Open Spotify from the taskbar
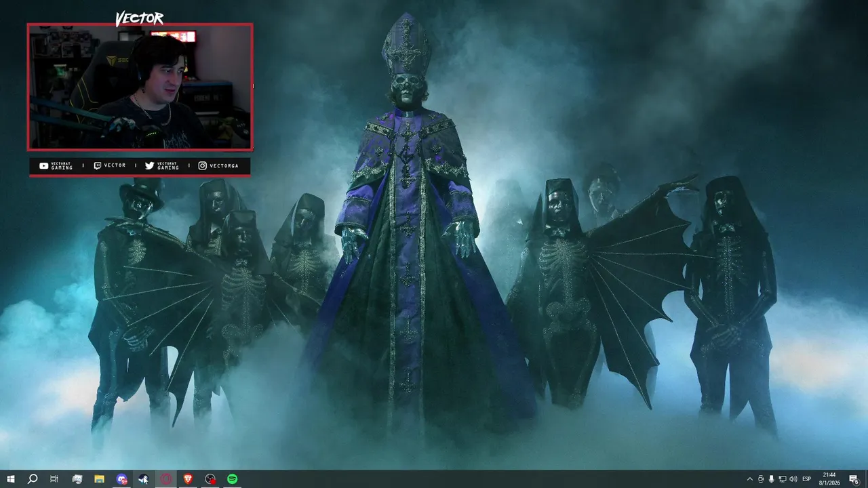The image size is (868, 488). point(232,479)
